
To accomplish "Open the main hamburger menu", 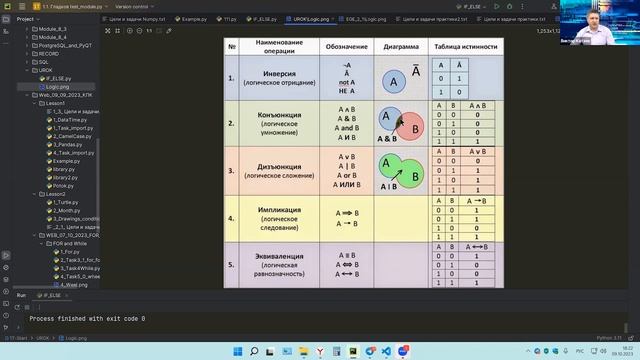I will [x=22, y=7].
